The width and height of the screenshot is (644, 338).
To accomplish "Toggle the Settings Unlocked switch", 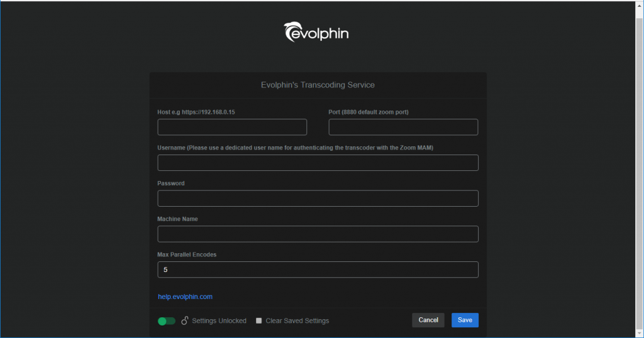I will click(x=166, y=321).
